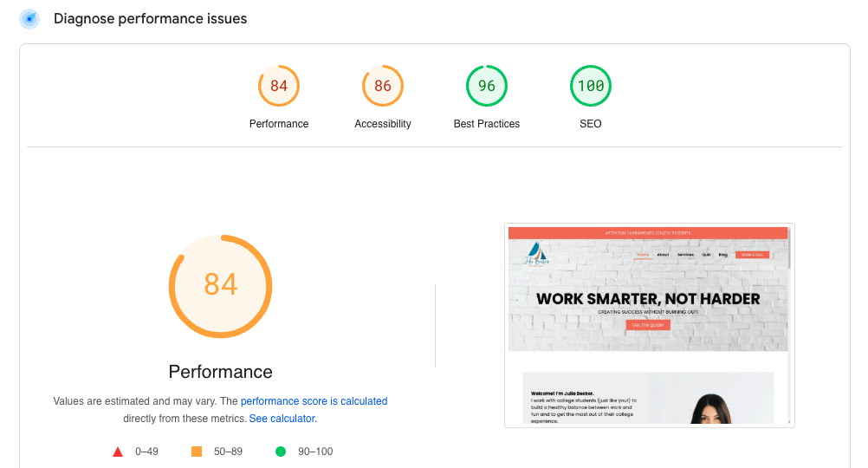Screen dimensions: 868x468
Task: Click the red Book a Call preview button
Action: point(752,255)
